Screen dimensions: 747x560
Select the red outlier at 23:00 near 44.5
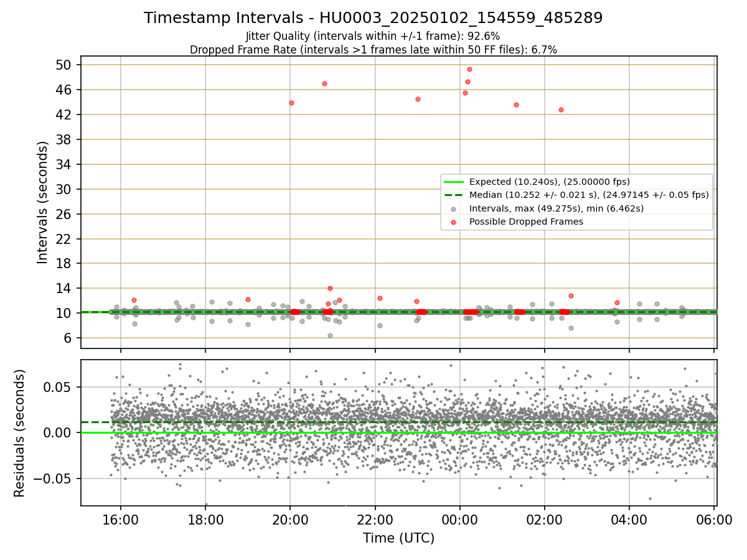tap(418, 99)
